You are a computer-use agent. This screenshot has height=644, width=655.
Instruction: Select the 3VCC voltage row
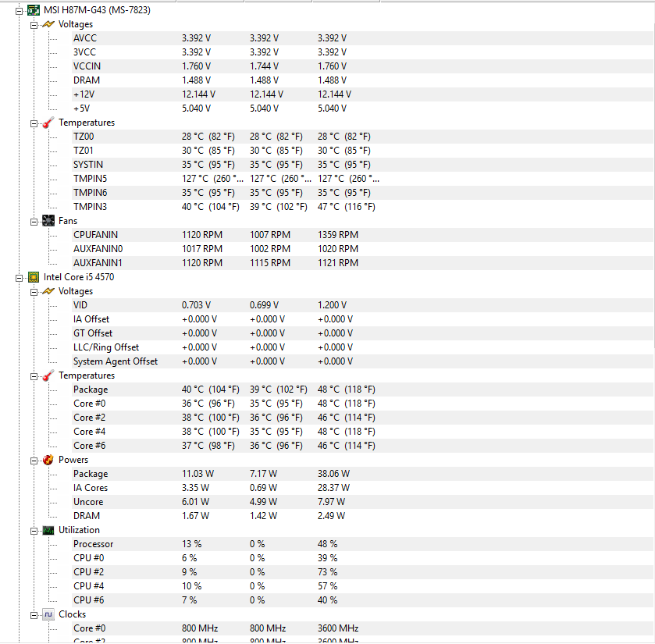pyautogui.click(x=362, y=52)
